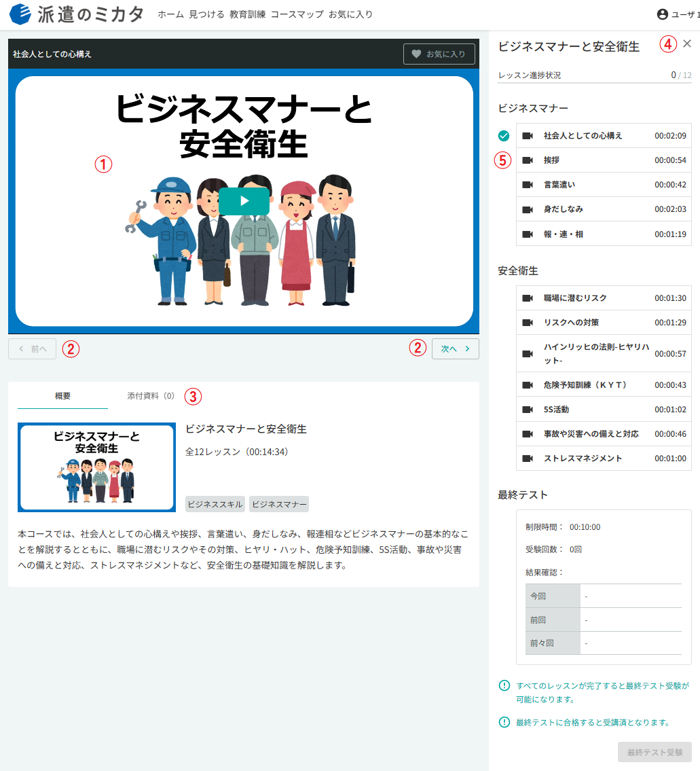
Task: Click video camera icon for 職場に潜むリスク
Action: (x=528, y=298)
